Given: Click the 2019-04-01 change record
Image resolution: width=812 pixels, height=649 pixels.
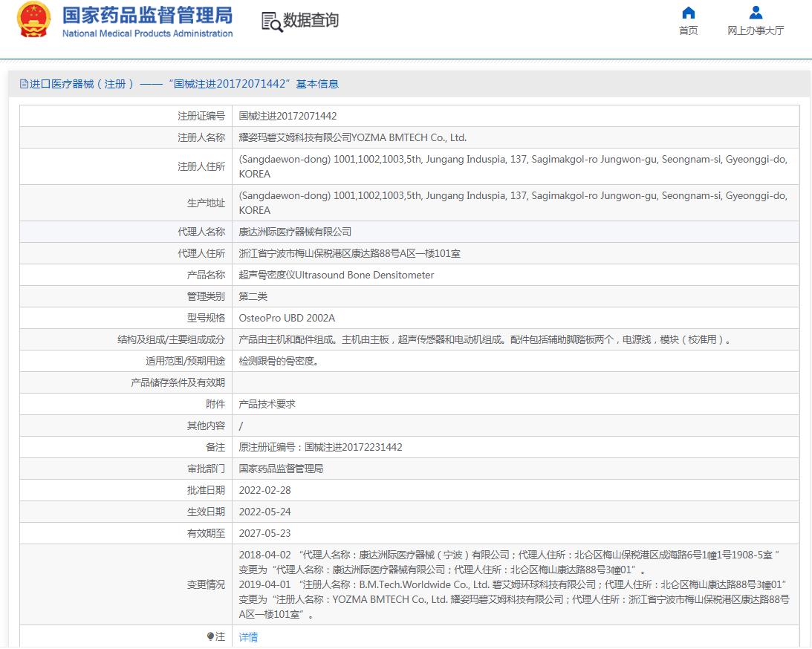Looking at the screenshot, I should coord(513,599).
